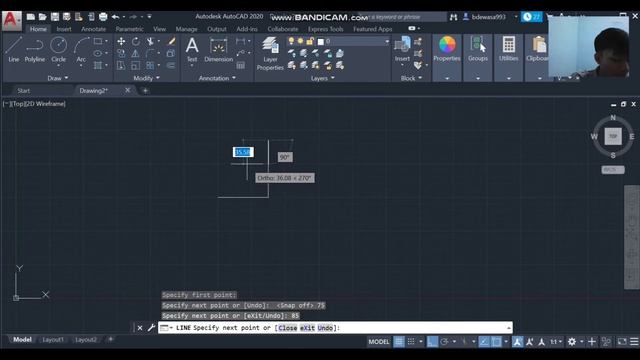Switch to the Annotate ribbon tab
Screen dimensions: 640x360
pos(93,29)
